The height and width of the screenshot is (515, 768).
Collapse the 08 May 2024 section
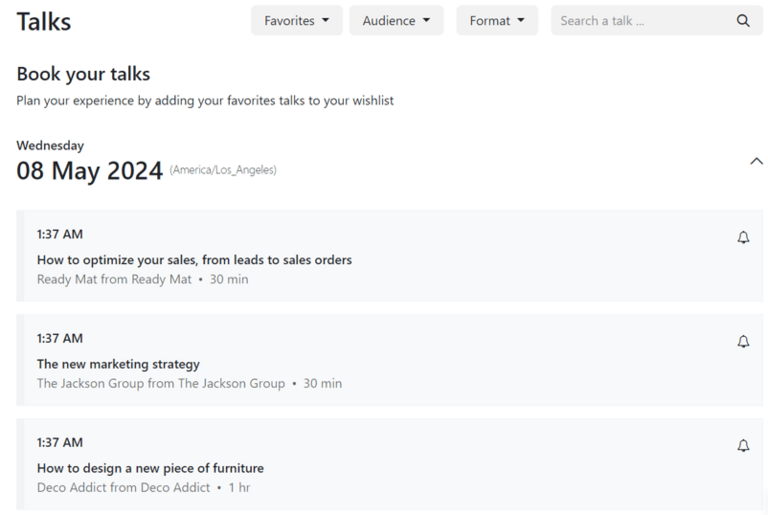click(x=756, y=161)
